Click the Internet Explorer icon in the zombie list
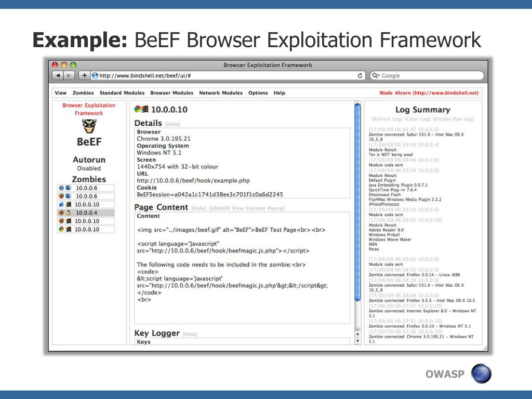The width and height of the screenshot is (532, 399). click(x=61, y=205)
